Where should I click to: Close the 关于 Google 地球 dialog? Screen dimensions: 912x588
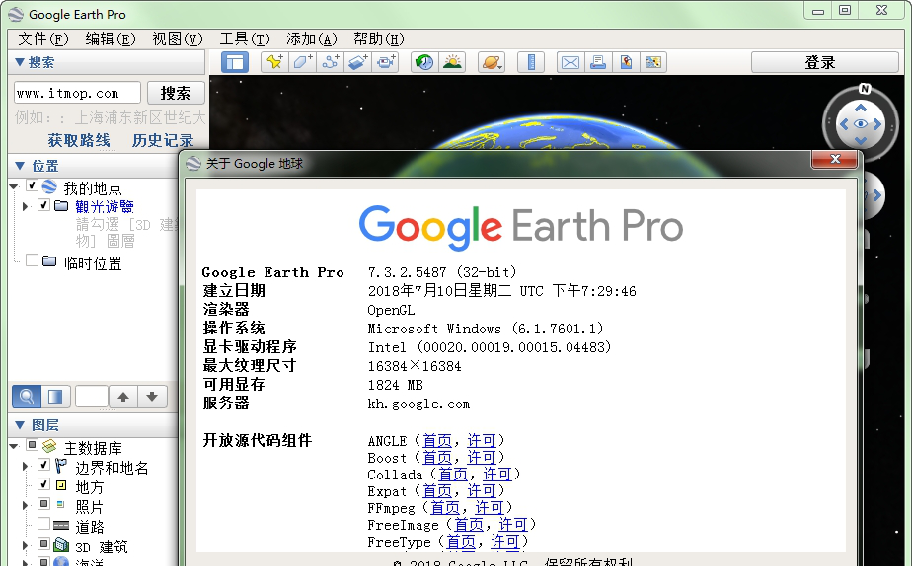(x=835, y=160)
